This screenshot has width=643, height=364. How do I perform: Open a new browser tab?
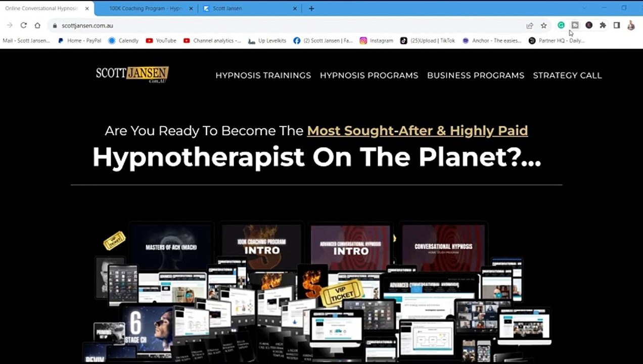coord(311,9)
